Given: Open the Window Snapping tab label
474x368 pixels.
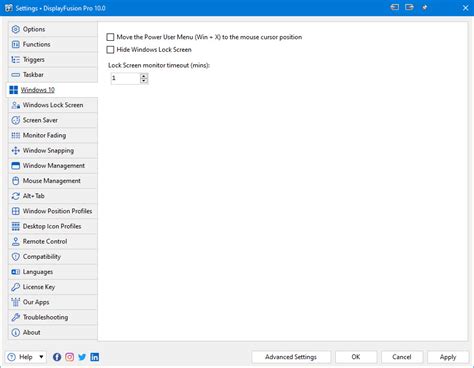Looking at the screenshot, I should pos(48,151).
